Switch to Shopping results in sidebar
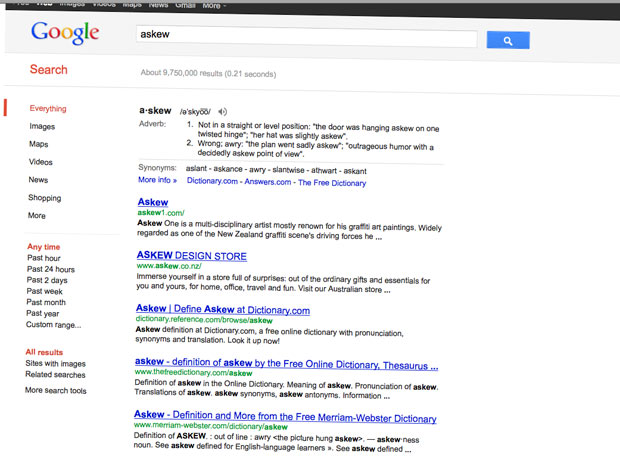Screen dimensions: 620x460 [x=45, y=198]
